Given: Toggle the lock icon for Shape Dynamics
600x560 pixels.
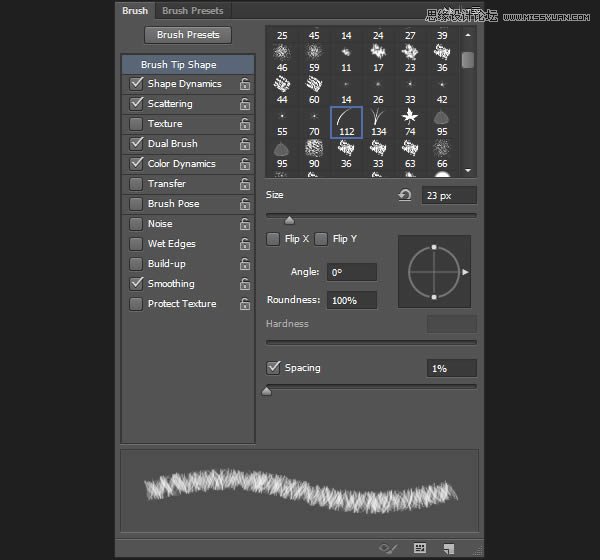Looking at the screenshot, I should pyautogui.click(x=245, y=84).
